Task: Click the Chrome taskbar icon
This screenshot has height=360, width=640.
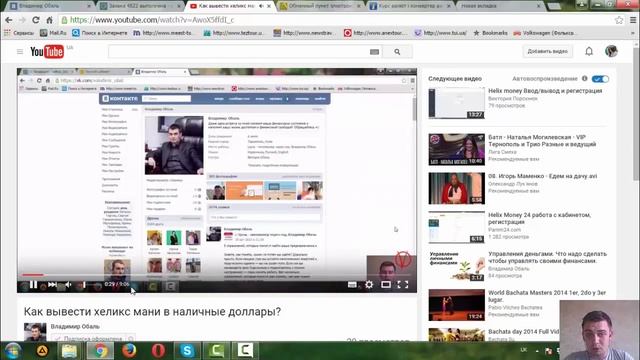Action: click(x=100, y=351)
